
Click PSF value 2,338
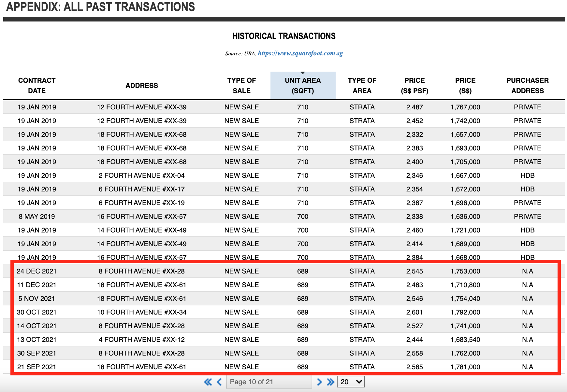click(414, 217)
